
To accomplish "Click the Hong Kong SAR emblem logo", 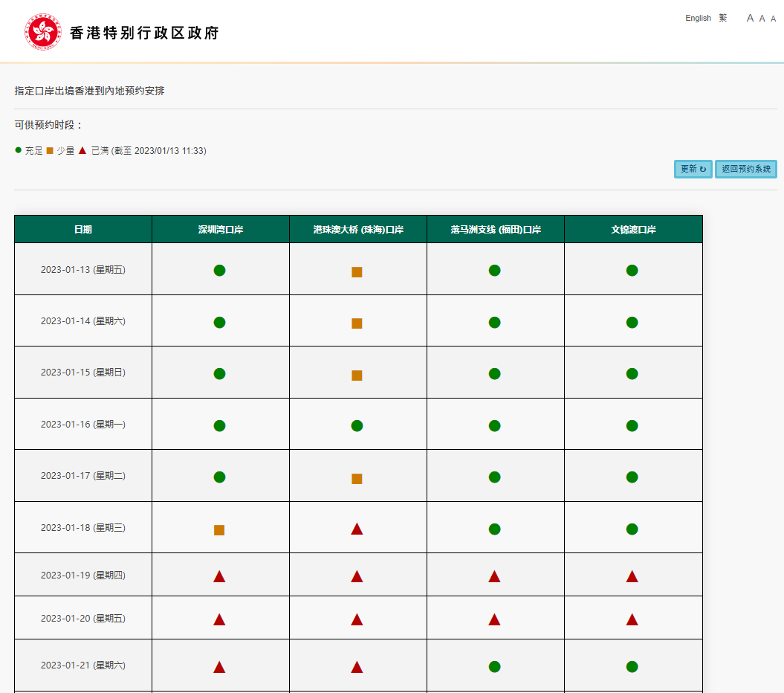I will (43, 32).
